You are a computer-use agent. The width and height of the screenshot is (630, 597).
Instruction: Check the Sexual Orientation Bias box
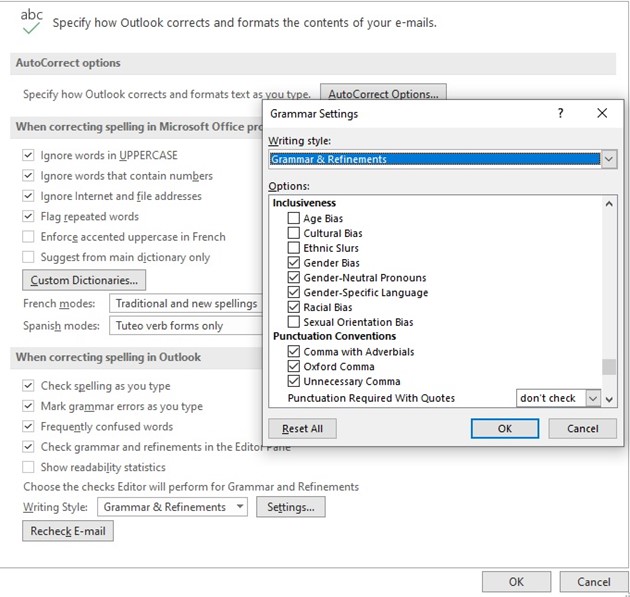pos(294,322)
